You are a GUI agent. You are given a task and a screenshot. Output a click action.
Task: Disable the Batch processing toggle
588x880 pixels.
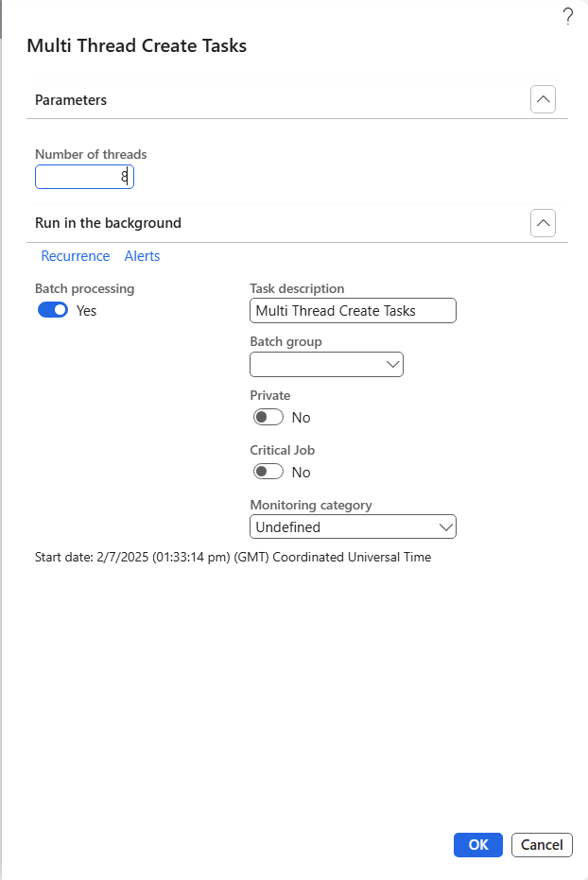pyautogui.click(x=53, y=310)
